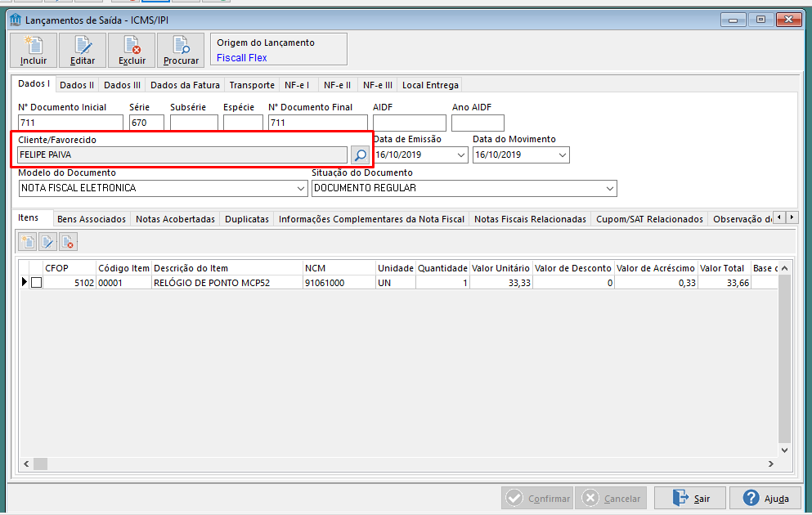Click the Incluir toolbar button
Screen dimensions: 812x515
[34, 50]
